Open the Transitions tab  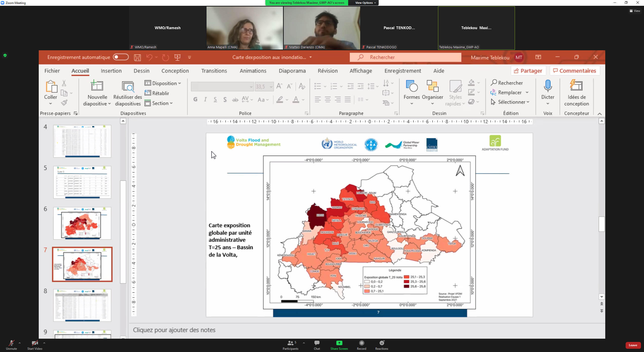pos(214,71)
